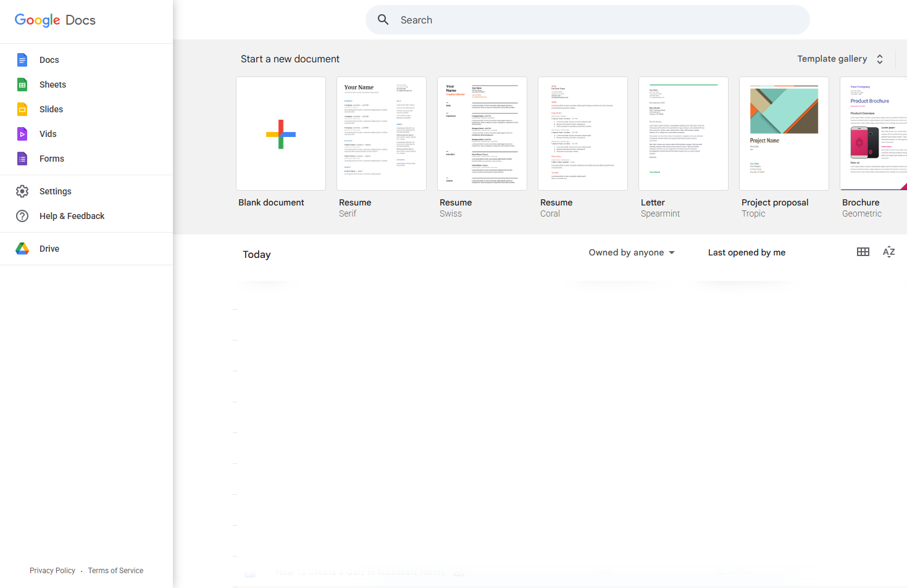Click the Letter template title
The image size is (907, 588).
653,202
